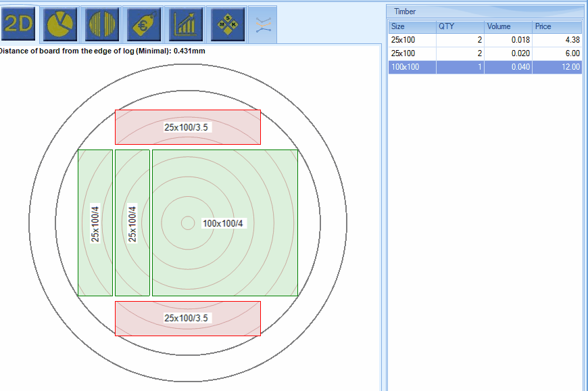Open the growth bar chart tab
This screenshot has width=588, height=391.
click(x=186, y=24)
